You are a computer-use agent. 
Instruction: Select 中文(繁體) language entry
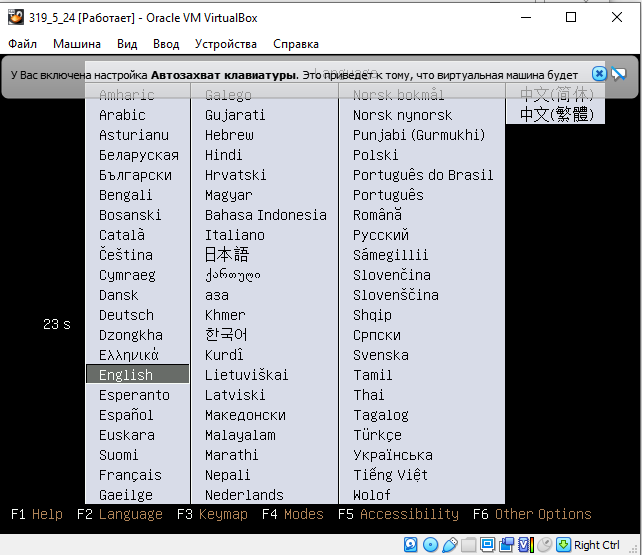click(x=557, y=114)
